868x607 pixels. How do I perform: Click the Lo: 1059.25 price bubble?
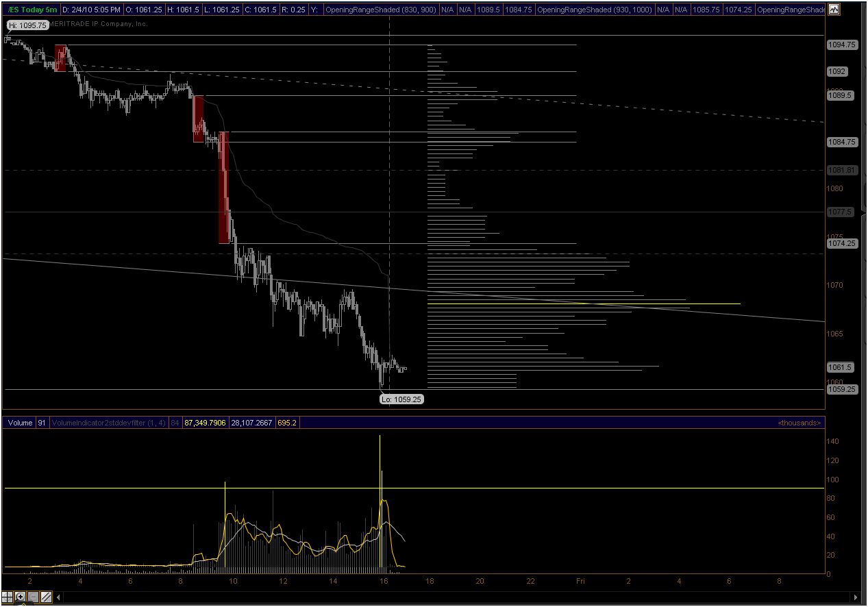(401, 399)
